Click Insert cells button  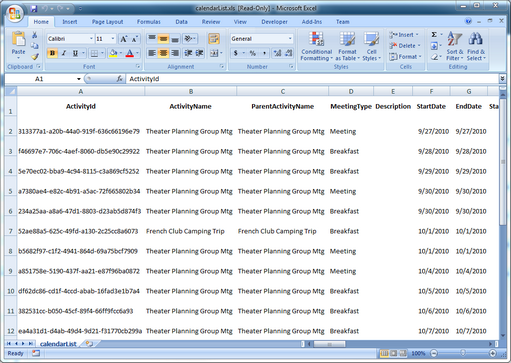pyautogui.click(x=404, y=35)
